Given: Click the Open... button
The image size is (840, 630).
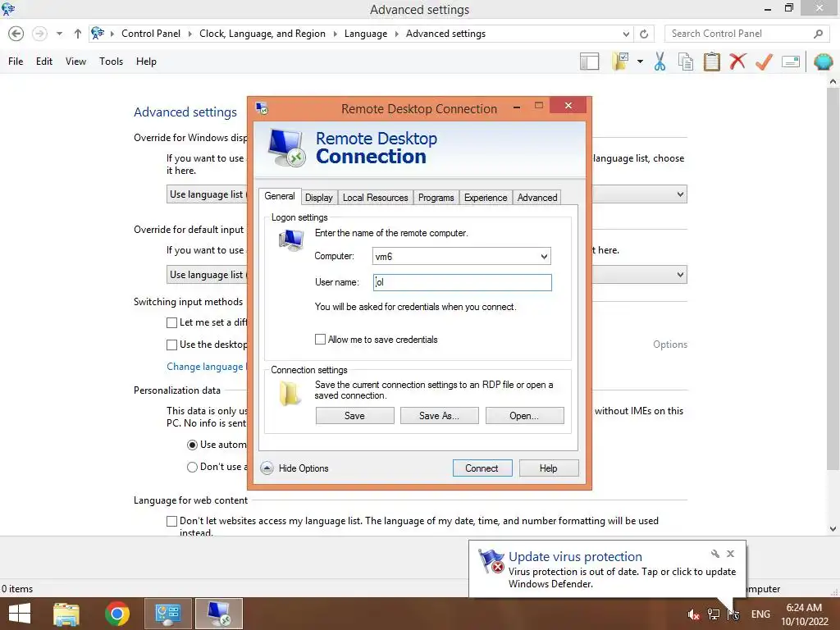Looking at the screenshot, I should pos(524,416).
